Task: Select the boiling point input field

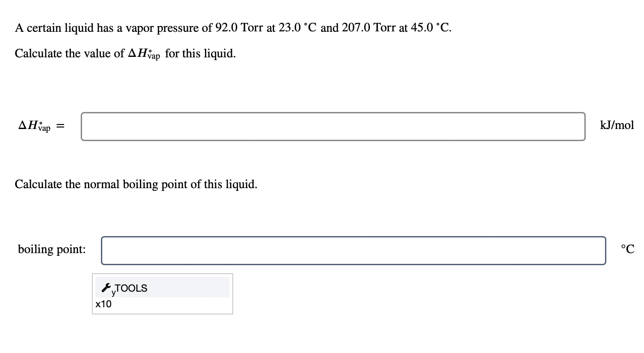Action: click(x=353, y=250)
